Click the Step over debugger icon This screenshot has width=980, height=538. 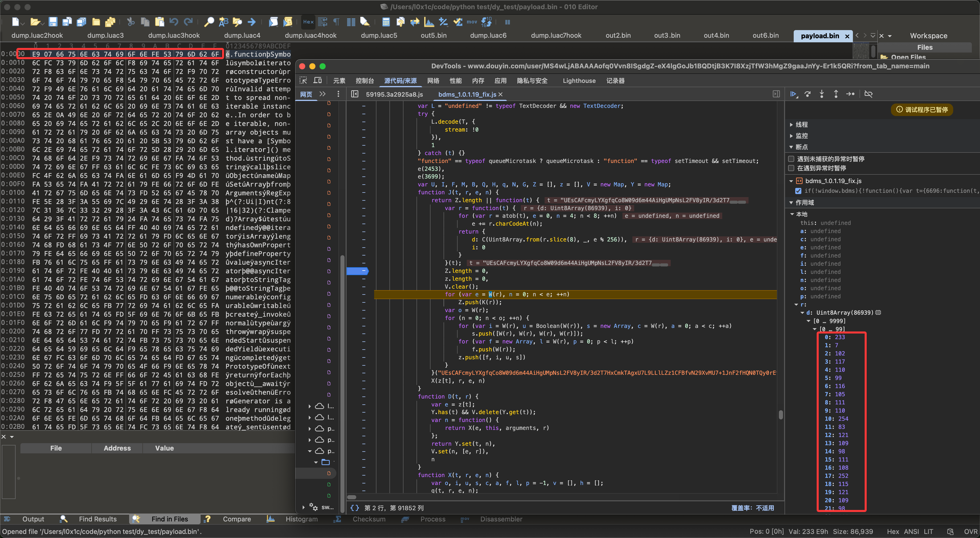click(808, 94)
